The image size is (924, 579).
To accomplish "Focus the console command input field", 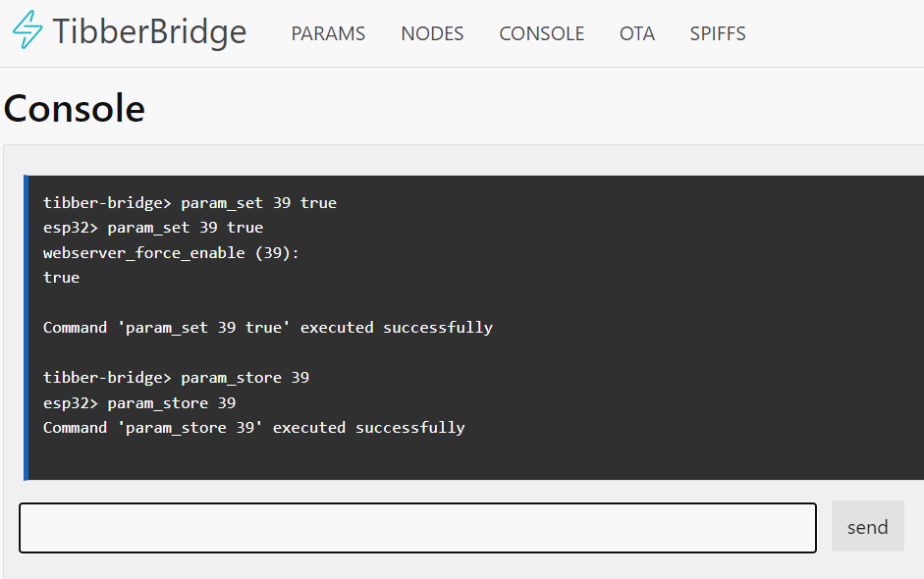I will pos(417,528).
